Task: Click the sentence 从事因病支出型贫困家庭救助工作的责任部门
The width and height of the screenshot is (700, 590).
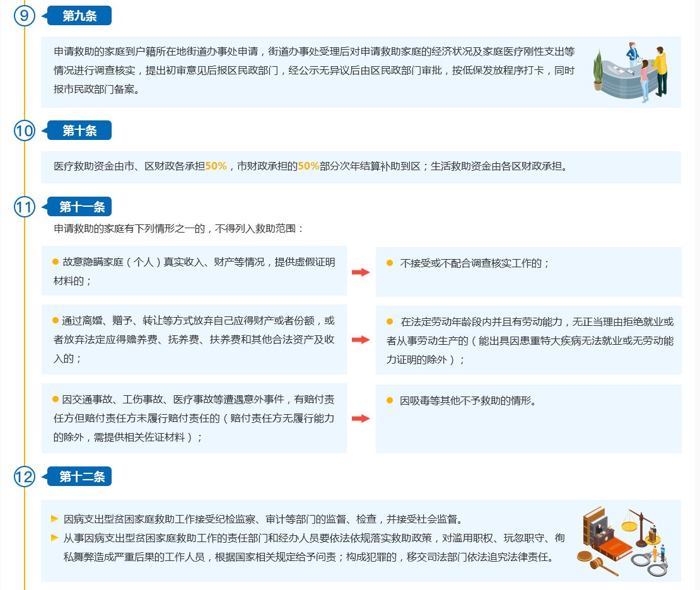Action: pyautogui.click(x=314, y=548)
